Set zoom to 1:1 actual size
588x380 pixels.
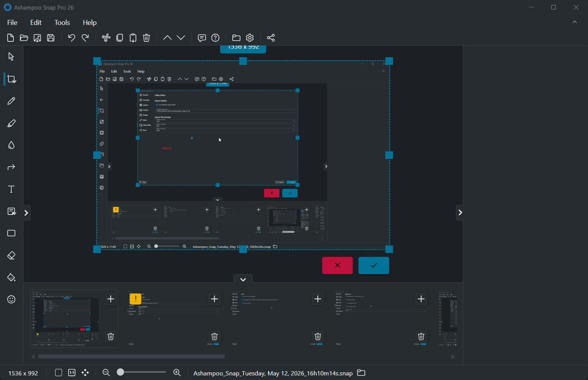pos(72,373)
